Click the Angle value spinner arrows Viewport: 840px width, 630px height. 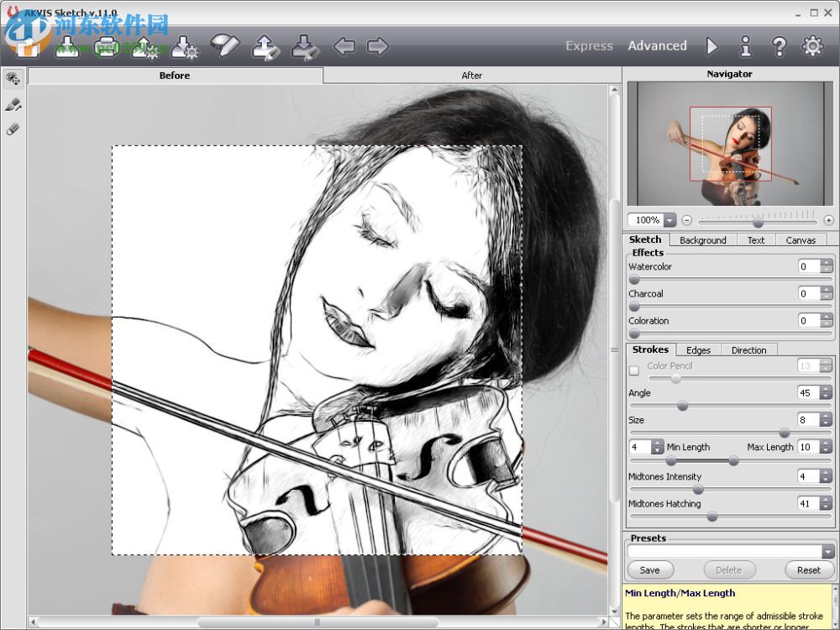click(x=827, y=393)
